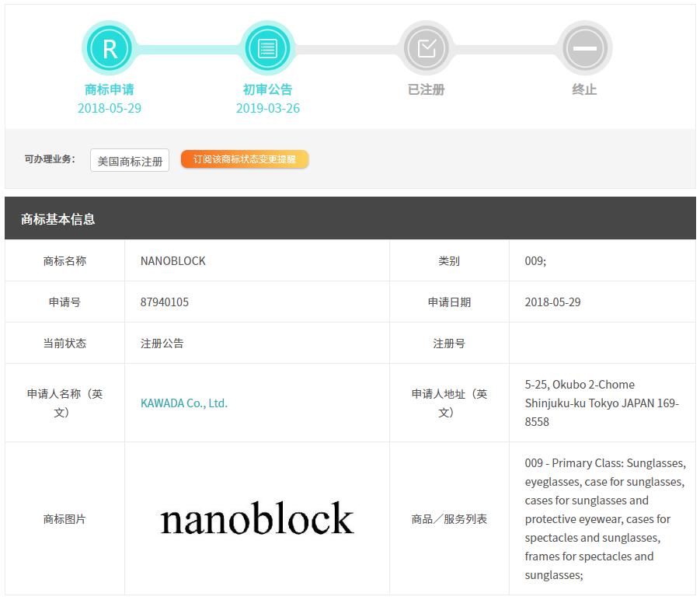Click the 类别 field label
This screenshot has height=600, width=700.
[449, 261]
